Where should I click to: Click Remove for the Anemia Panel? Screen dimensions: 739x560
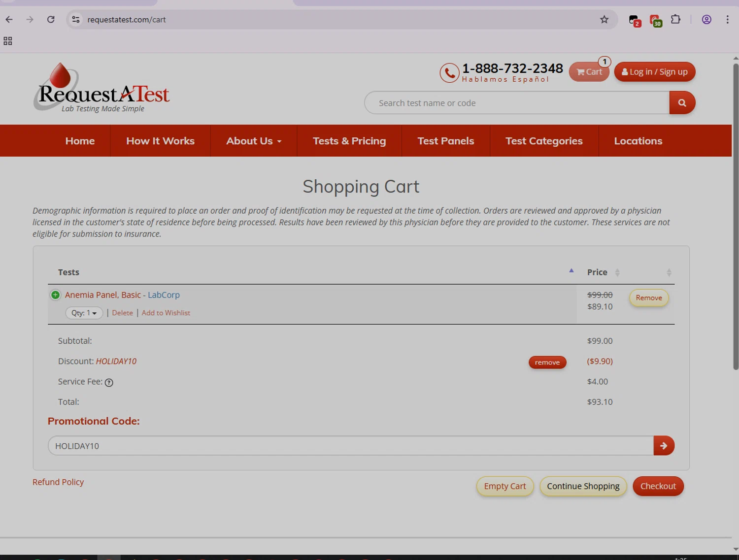(x=649, y=298)
